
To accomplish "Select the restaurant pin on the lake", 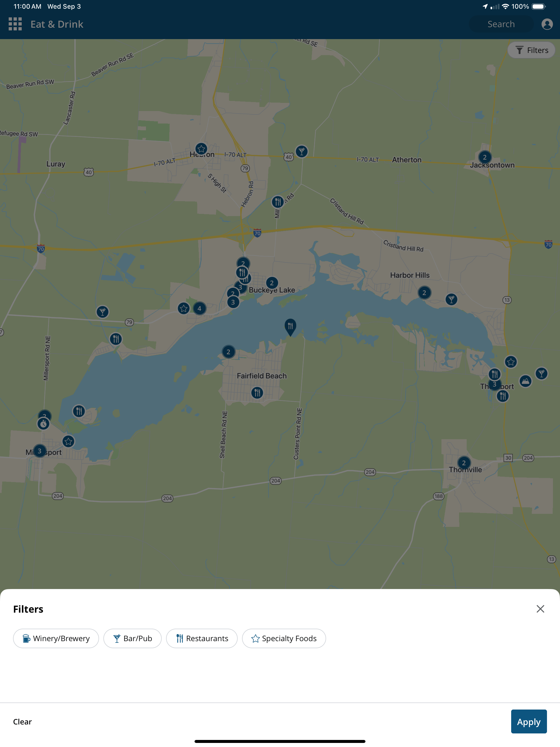I will click(x=290, y=327).
